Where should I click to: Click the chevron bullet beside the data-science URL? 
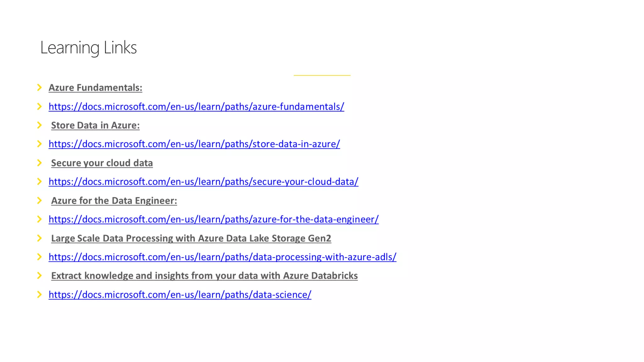pyautogui.click(x=39, y=294)
